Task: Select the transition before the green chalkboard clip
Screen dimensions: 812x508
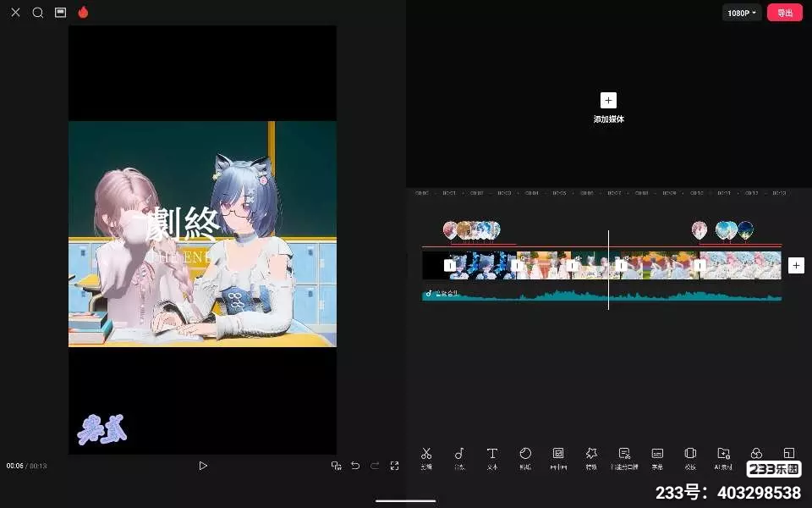Action: (x=572, y=265)
